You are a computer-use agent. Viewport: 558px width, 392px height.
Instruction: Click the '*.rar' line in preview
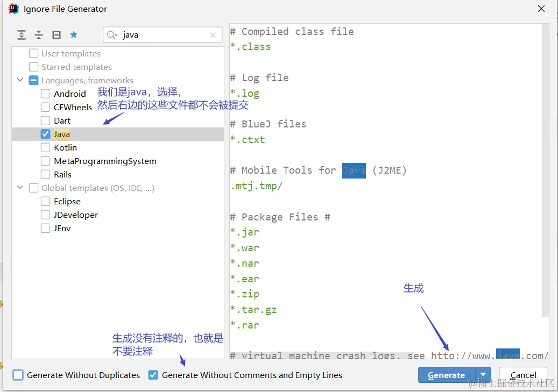[x=245, y=325]
